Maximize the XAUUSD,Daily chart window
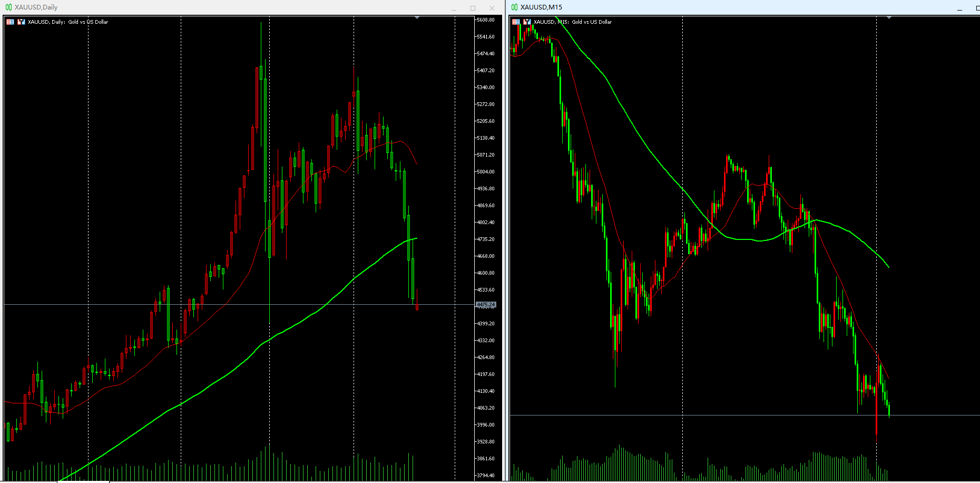This screenshot has height=483, width=980. click(473, 8)
